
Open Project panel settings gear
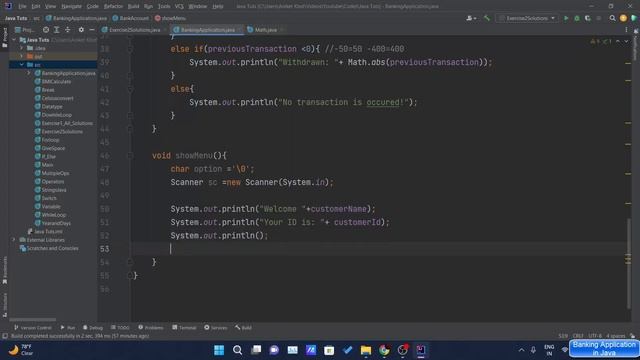point(81,30)
